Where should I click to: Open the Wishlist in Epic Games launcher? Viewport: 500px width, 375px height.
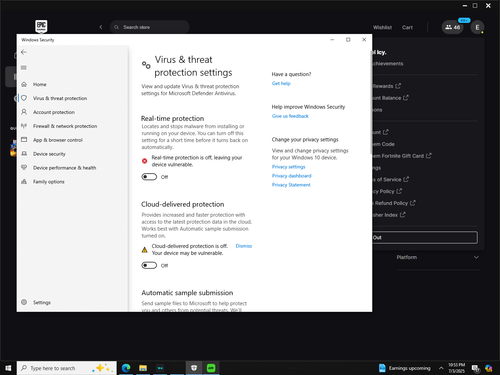click(x=382, y=27)
